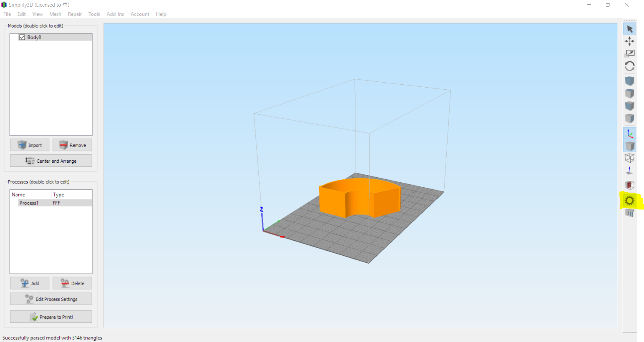Open the cross section view tool
Screen dimensions: 644x342
coord(629,185)
